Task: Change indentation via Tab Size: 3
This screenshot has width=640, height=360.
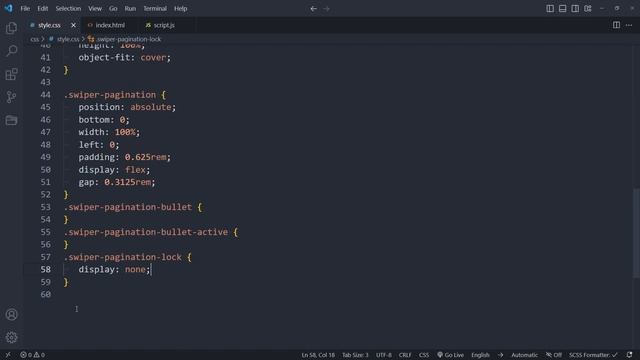Action: point(355,355)
